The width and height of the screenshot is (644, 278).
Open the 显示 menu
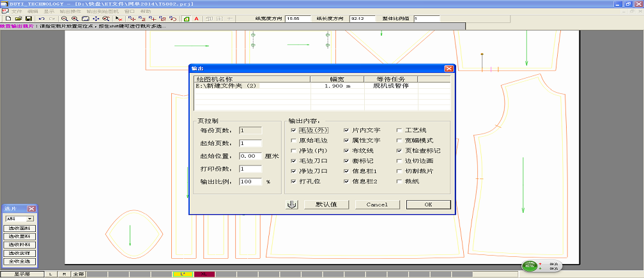pyautogui.click(x=49, y=11)
